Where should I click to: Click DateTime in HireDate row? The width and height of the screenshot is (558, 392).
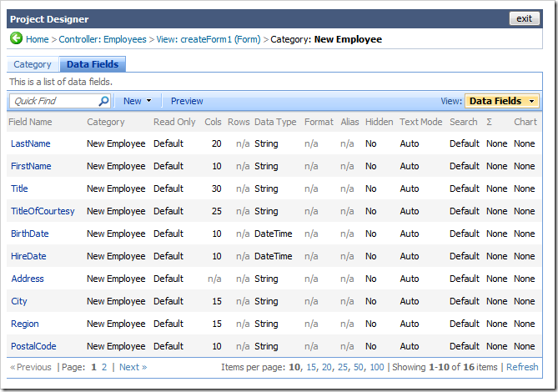[x=274, y=256]
